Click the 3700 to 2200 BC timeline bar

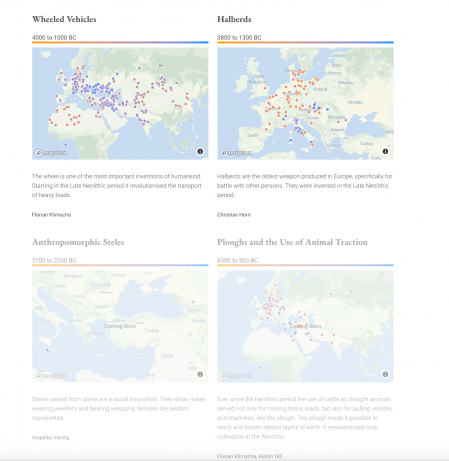point(120,265)
